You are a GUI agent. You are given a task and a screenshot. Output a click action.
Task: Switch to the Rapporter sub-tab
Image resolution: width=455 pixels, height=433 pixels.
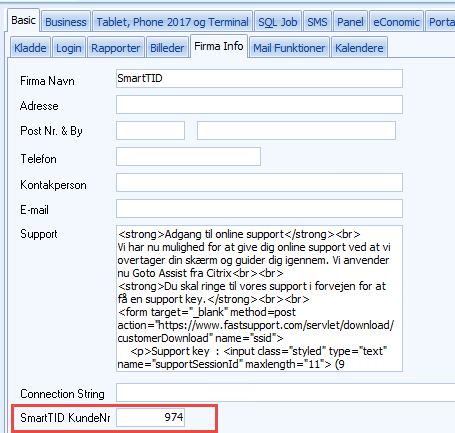[x=116, y=48]
